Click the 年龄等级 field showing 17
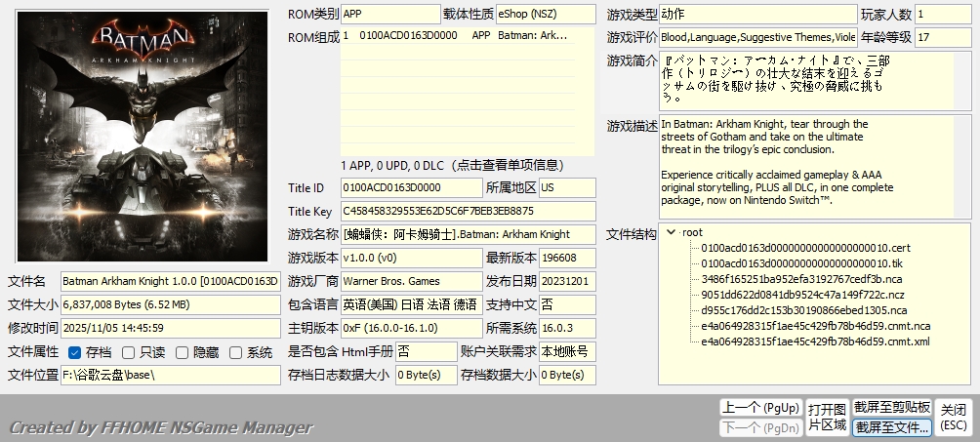980x442 pixels. [x=943, y=37]
